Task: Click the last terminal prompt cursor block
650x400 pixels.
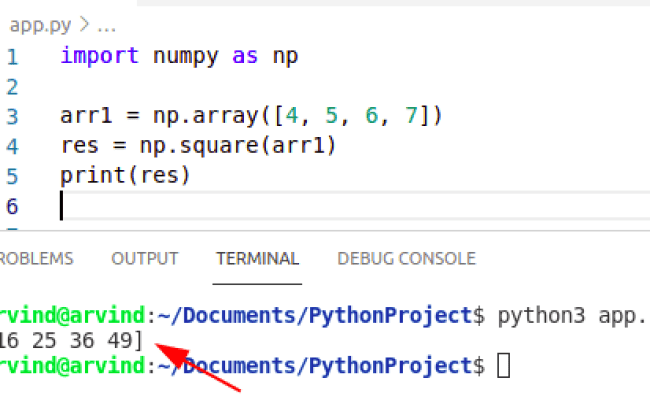Action: pyautogui.click(x=504, y=365)
